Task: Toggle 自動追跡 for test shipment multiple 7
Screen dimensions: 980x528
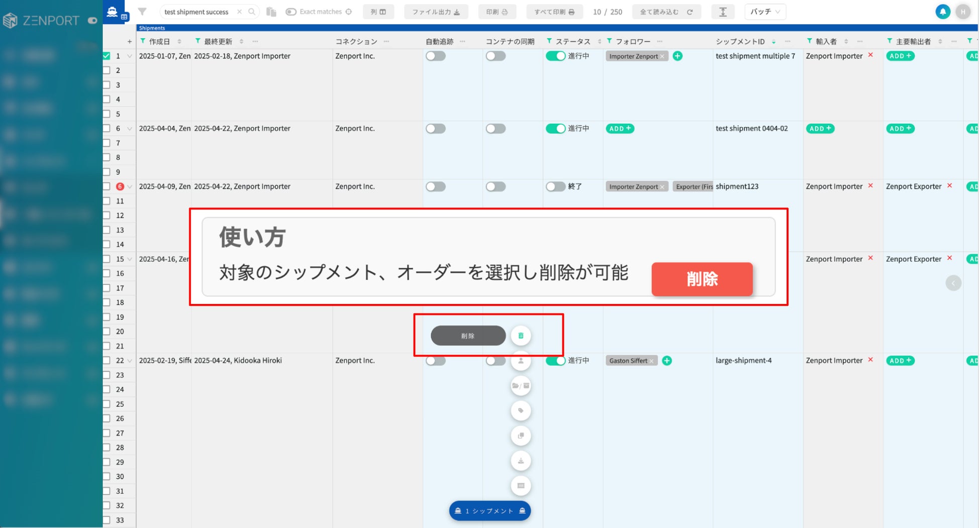Action: tap(435, 56)
